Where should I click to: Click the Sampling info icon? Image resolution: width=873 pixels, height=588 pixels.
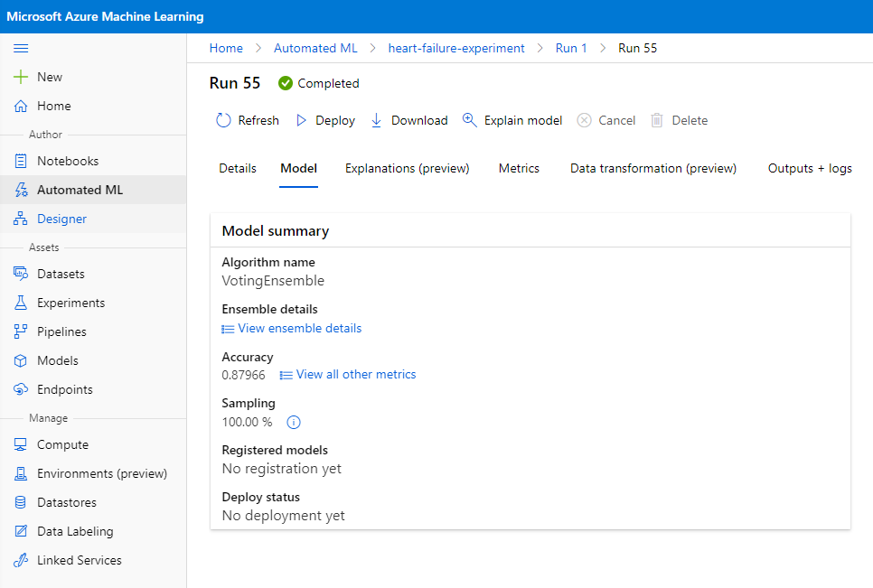point(293,422)
